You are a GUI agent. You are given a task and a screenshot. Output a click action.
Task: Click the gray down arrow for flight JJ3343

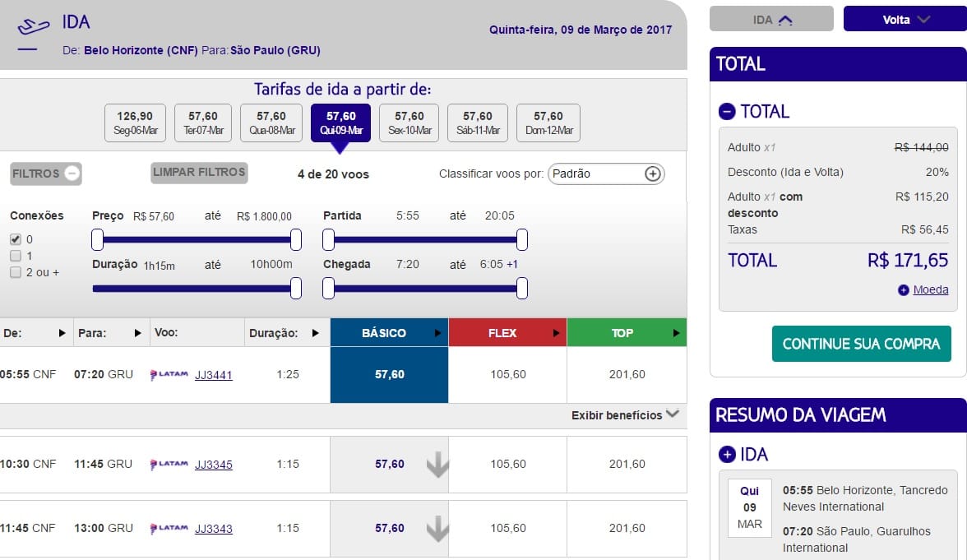(437, 529)
